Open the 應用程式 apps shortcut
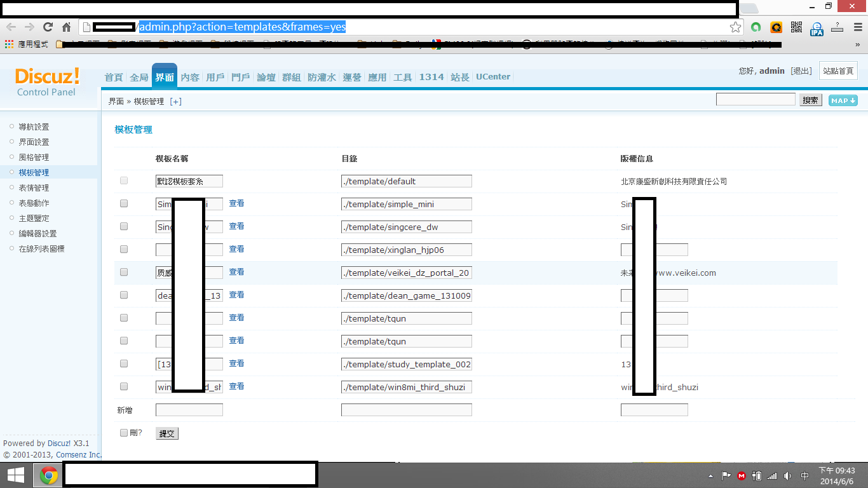868x488 pixels. (x=27, y=44)
